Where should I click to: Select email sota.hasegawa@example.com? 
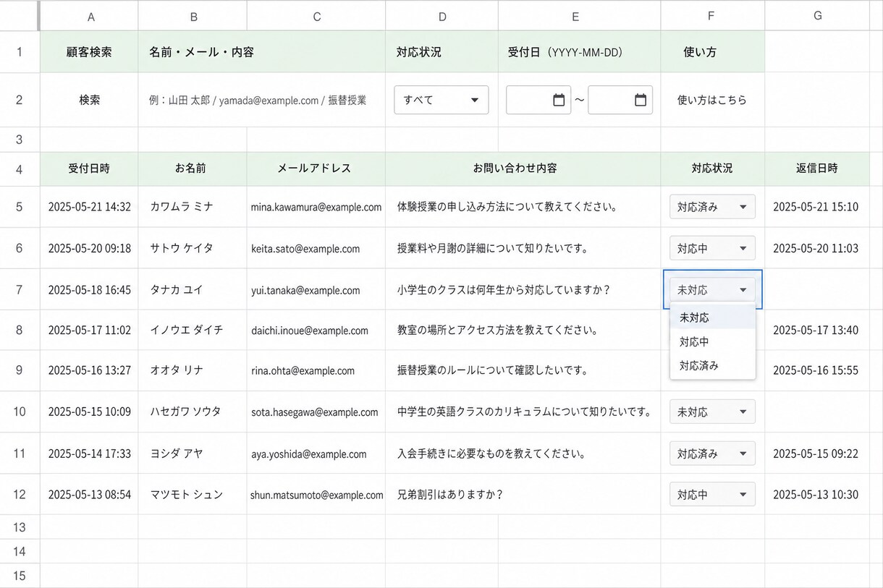[x=316, y=412]
